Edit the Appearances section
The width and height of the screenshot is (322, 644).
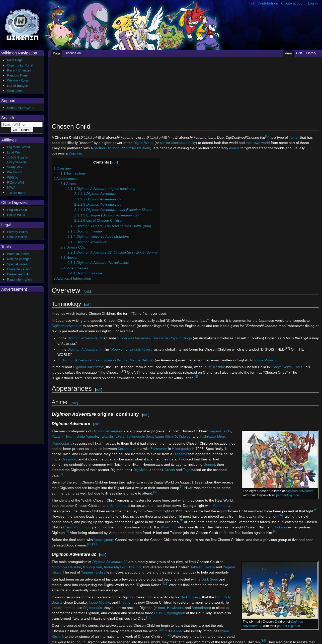coord(99,390)
